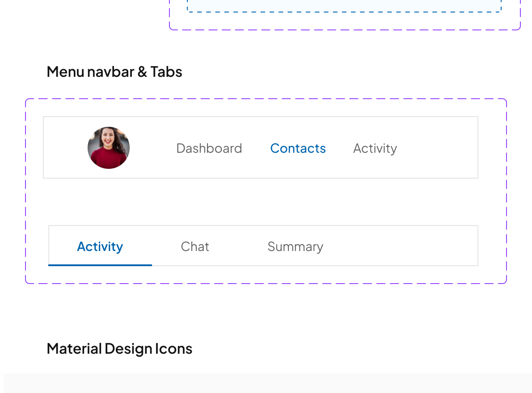Open Dashboard in the navbar
Viewport: 532px width, 393px height.
tap(209, 148)
